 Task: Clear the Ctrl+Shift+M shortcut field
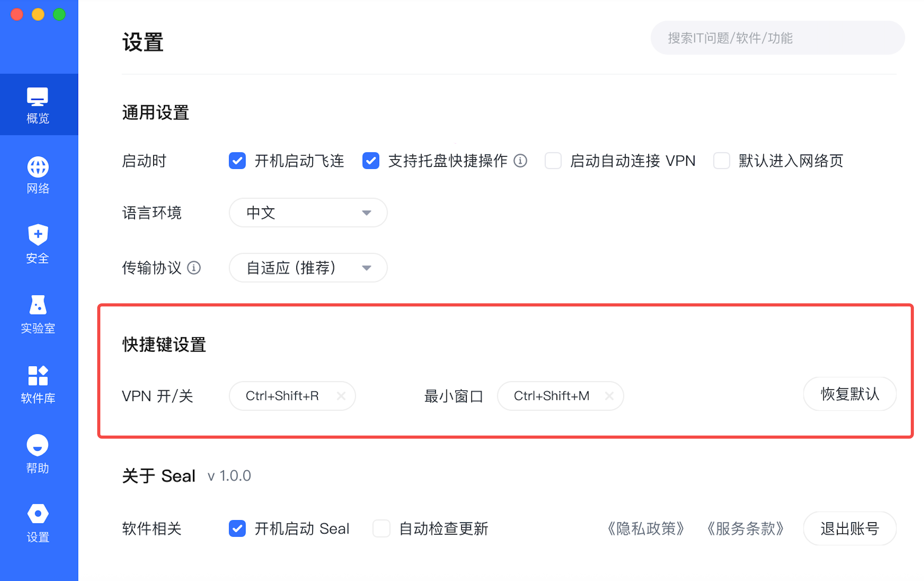tap(609, 396)
